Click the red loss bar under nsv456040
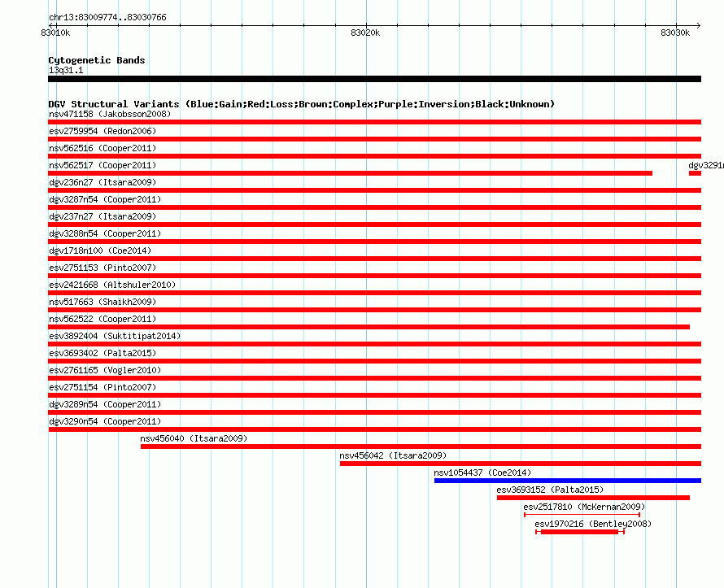Viewport: 724px width, 588px height. tap(421, 446)
